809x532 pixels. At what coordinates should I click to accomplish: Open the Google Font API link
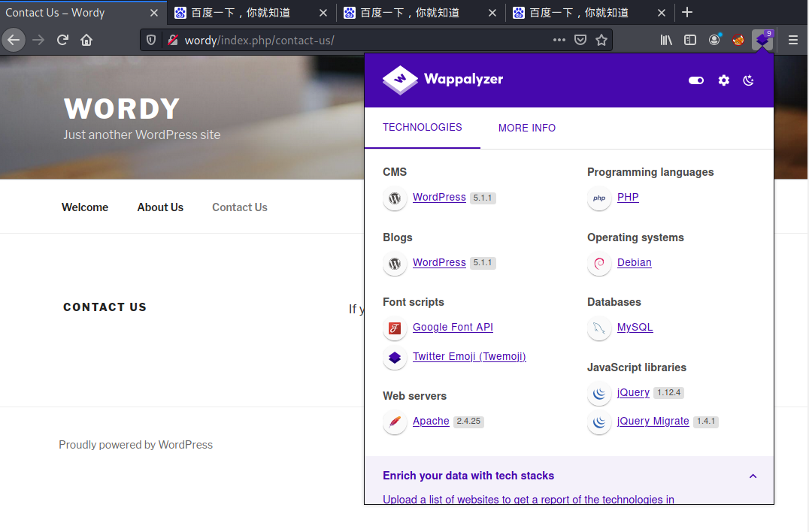(x=453, y=328)
